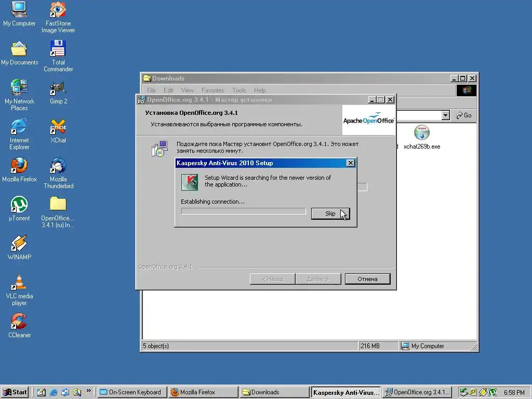Open Help menu in Downloads window
Viewport: 532px width, 399px height.
pos(260,90)
